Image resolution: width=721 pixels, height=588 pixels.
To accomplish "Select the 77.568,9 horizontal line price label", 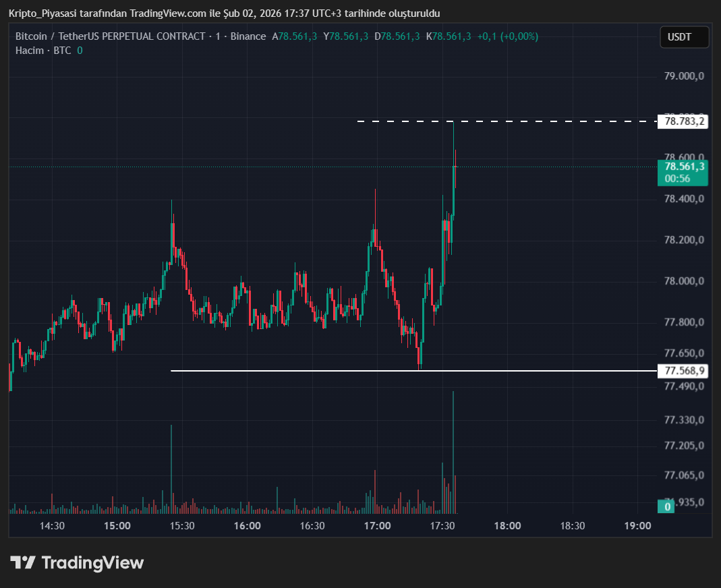I will pos(684,371).
